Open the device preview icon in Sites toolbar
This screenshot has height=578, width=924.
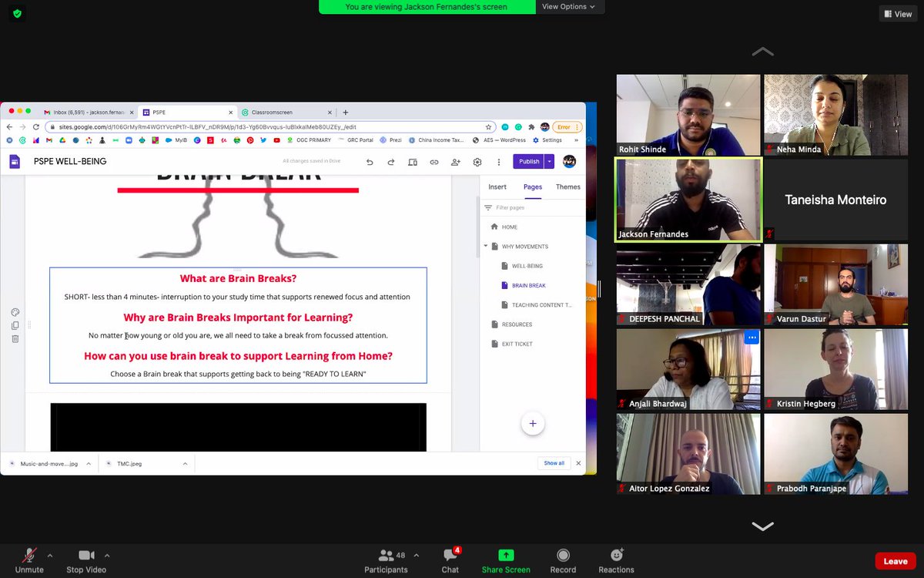coord(413,161)
